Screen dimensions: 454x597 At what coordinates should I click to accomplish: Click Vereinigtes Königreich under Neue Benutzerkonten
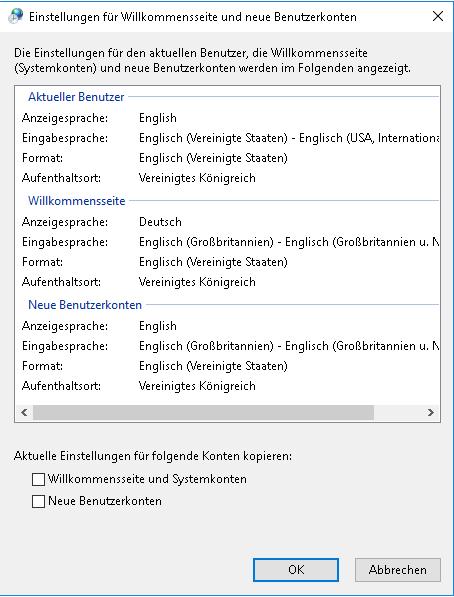[197, 386]
